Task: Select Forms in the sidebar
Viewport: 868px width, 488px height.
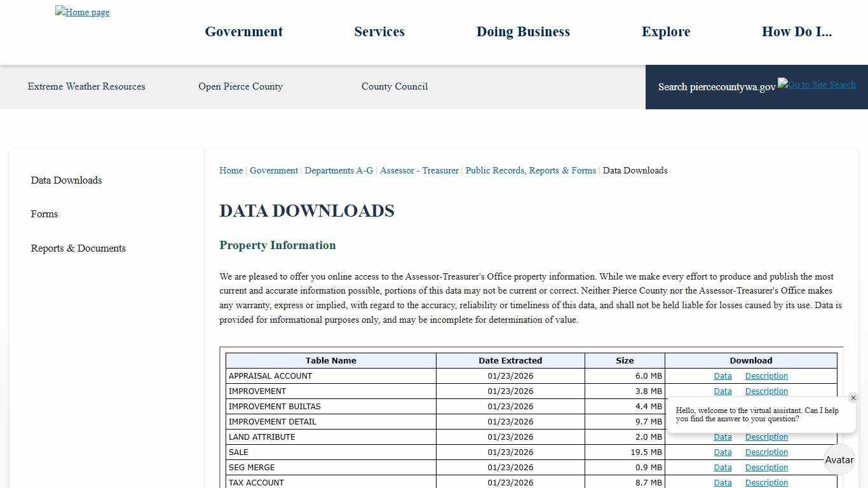Action: (44, 214)
